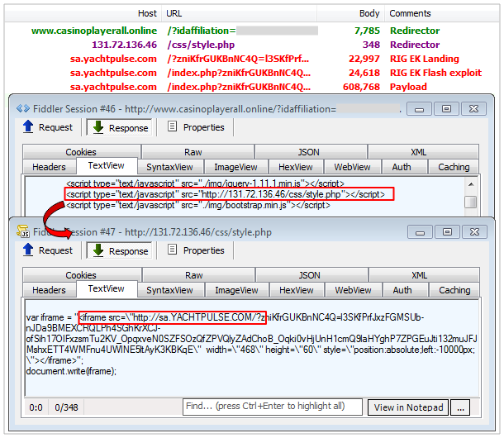504x438 pixels.
Task: Open the Properties tab in Session #46 window
Action: tap(195, 127)
